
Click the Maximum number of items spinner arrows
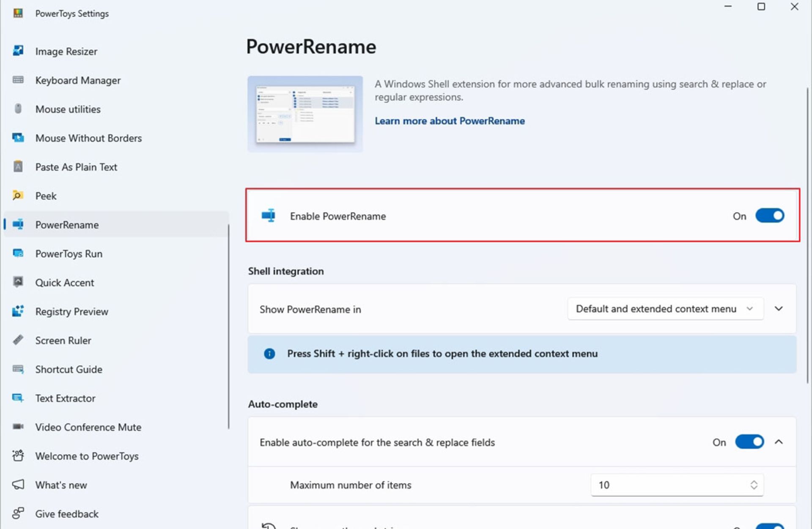point(754,485)
